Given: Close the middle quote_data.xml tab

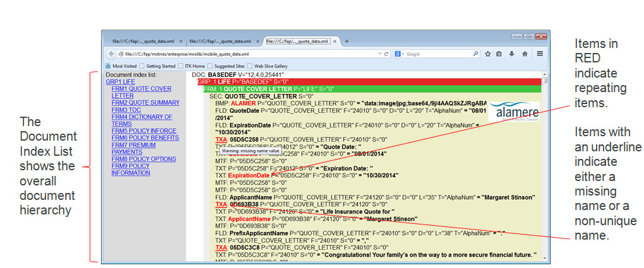Looking at the screenshot, I should [258, 42].
